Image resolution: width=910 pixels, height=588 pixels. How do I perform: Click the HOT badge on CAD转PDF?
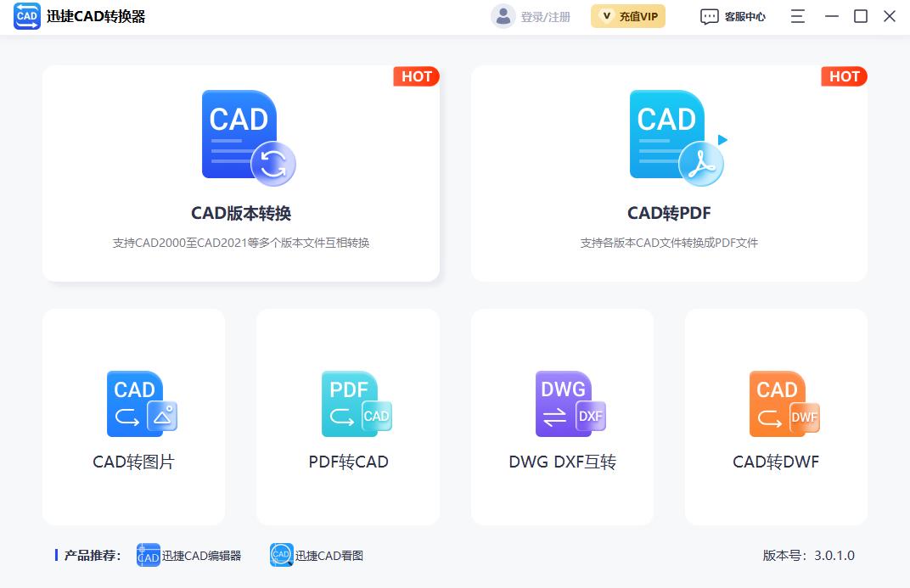pyautogui.click(x=844, y=76)
